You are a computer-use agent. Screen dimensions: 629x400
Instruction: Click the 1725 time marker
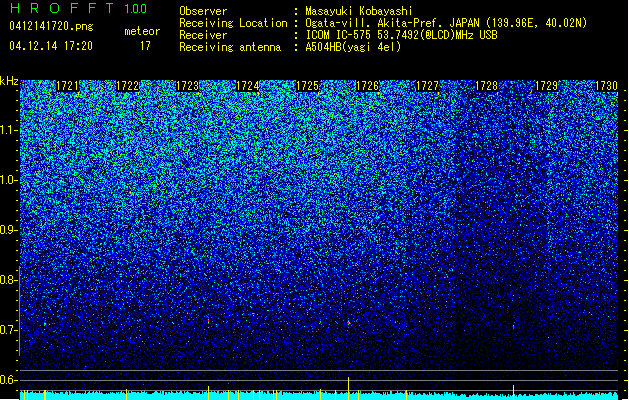(x=307, y=86)
